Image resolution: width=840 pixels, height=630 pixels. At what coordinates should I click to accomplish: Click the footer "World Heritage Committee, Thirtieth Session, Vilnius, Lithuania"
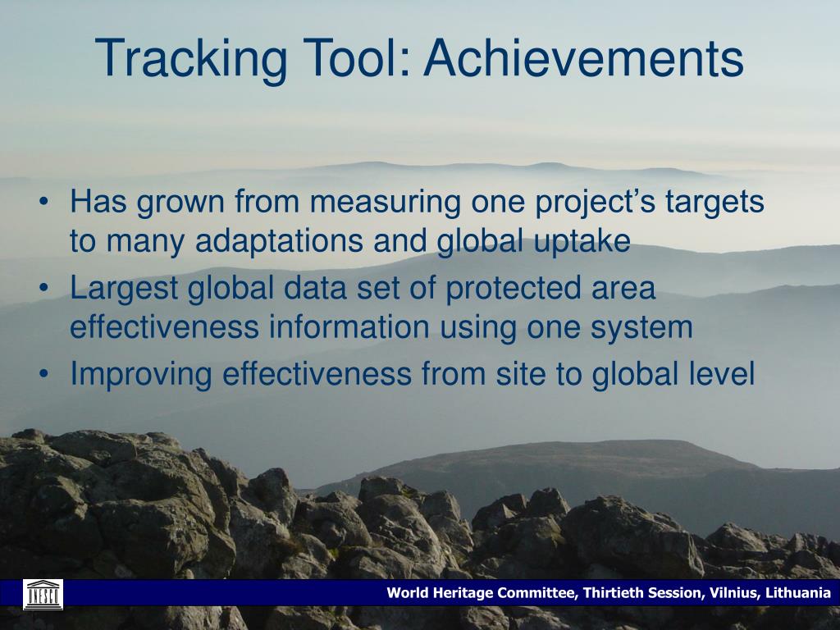609,593
